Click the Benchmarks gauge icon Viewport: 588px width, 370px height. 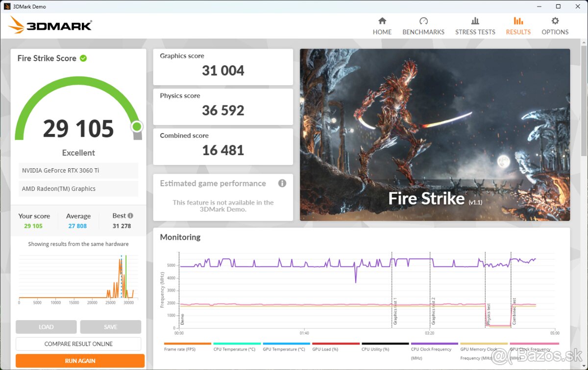[423, 21]
